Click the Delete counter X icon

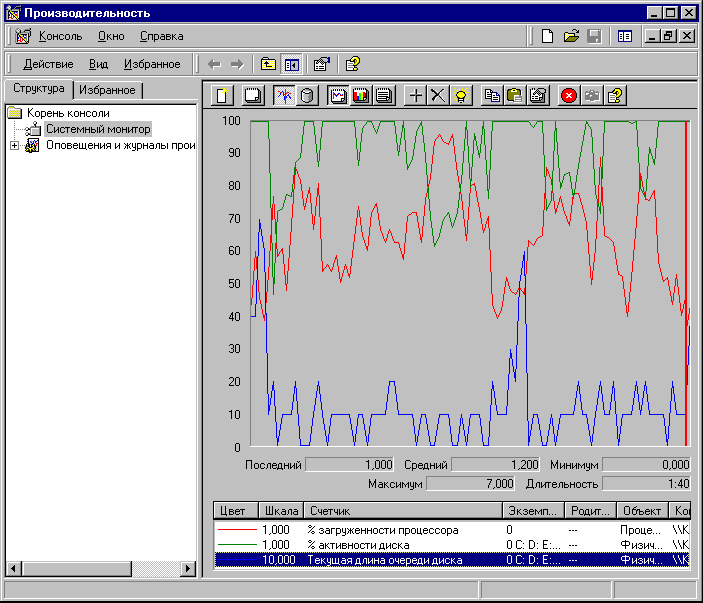pyautogui.click(x=438, y=96)
